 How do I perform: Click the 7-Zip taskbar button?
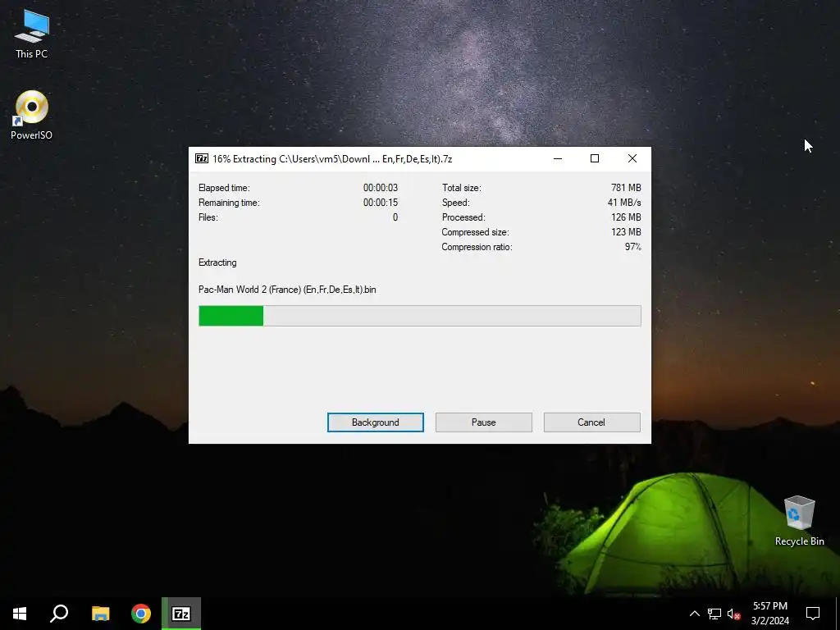181,614
